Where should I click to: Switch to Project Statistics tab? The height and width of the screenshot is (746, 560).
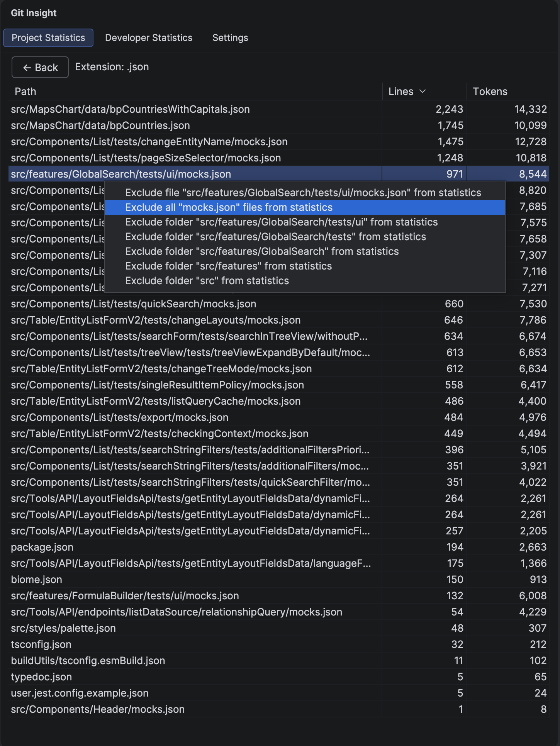(48, 38)
